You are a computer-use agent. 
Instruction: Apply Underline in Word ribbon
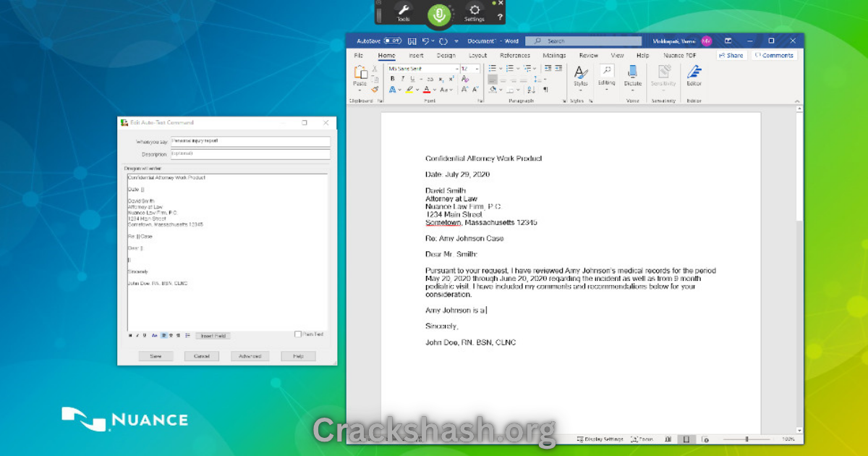pyautogui.click(x=413, y=79)
